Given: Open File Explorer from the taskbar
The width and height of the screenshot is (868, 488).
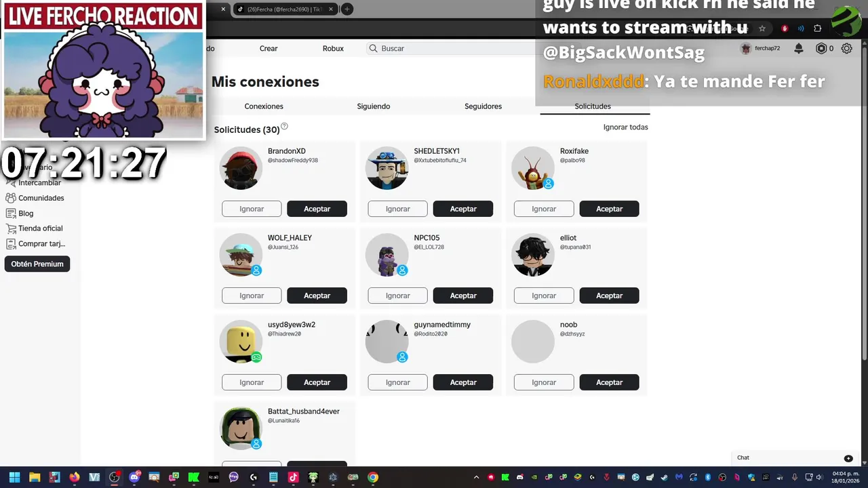Looking at the screenshot, I should point(35,477).
